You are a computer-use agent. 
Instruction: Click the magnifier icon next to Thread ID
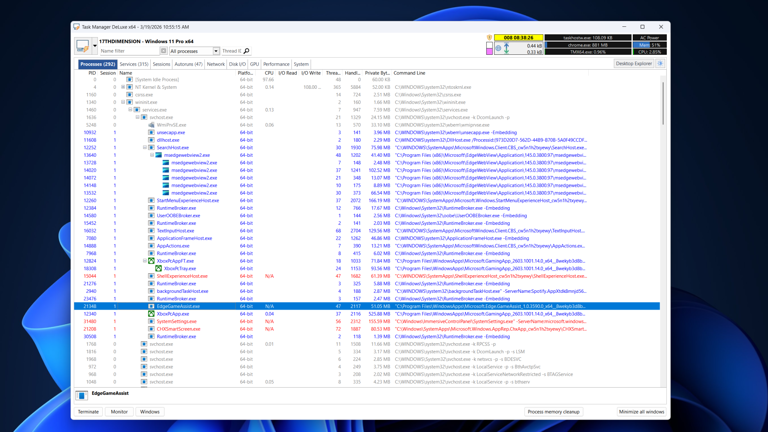tap(246, 51)
